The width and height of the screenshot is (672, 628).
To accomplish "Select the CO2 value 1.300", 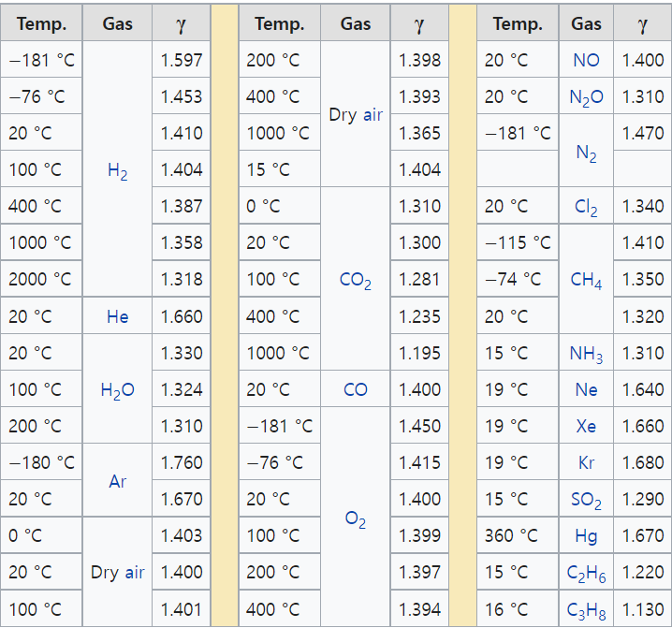I will pyautogui.click(x=419, y=242).
